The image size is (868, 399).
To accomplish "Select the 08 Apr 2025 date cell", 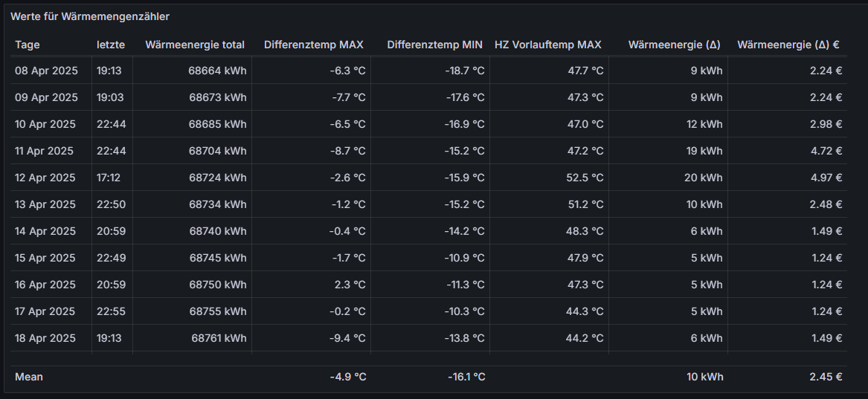I will point(47,71).
